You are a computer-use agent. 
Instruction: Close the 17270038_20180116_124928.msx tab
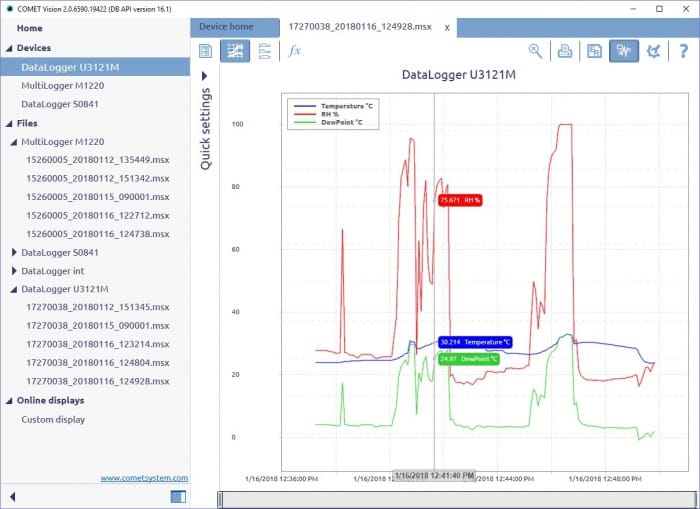pos(447,27)
